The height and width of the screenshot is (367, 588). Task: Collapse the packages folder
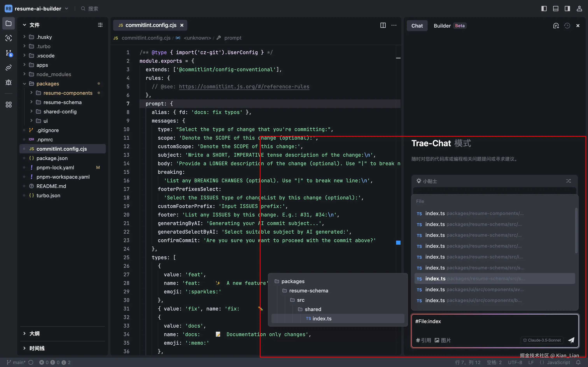(x=48, y=83)
